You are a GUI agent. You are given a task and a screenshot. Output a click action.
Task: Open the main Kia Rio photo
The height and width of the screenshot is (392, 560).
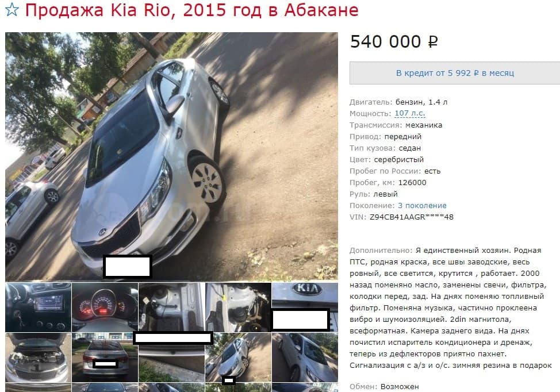[171, 156]
